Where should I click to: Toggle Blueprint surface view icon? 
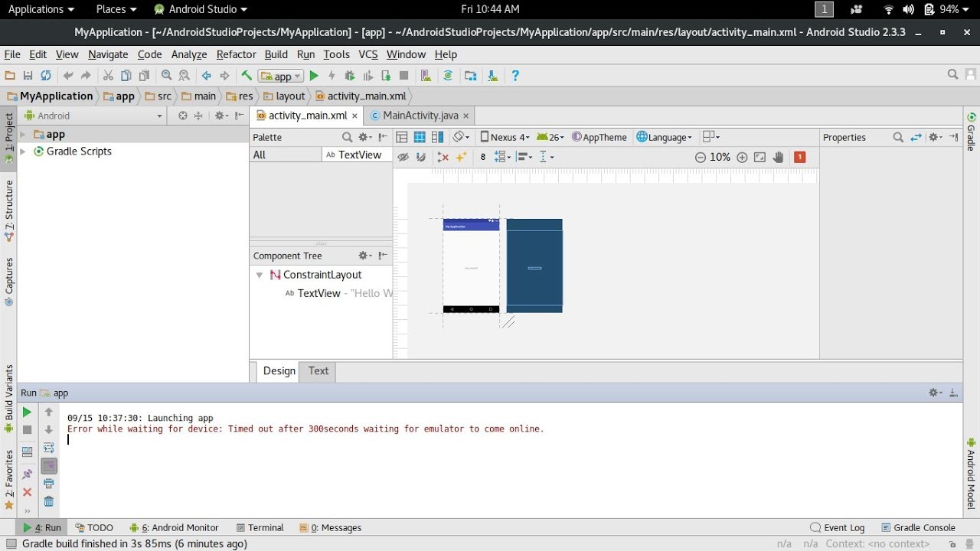click(x=420, y=137)
